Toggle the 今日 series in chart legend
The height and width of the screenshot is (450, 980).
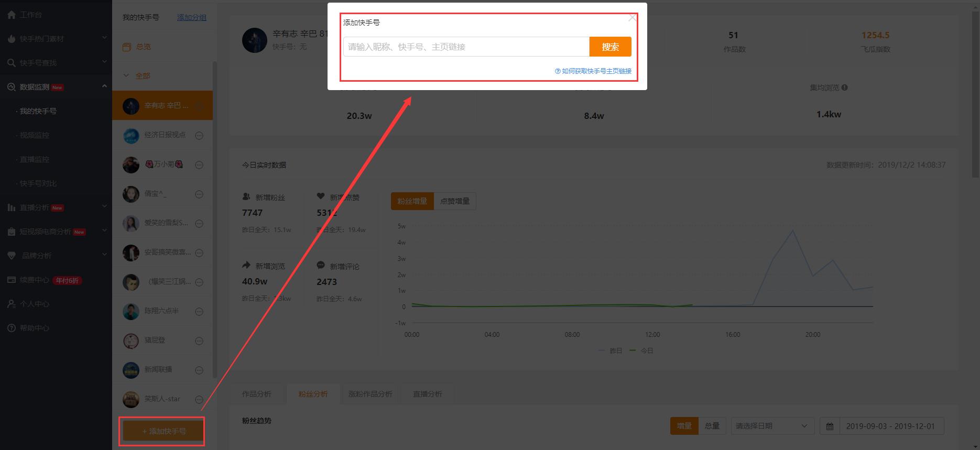click(x=641, y=350)
